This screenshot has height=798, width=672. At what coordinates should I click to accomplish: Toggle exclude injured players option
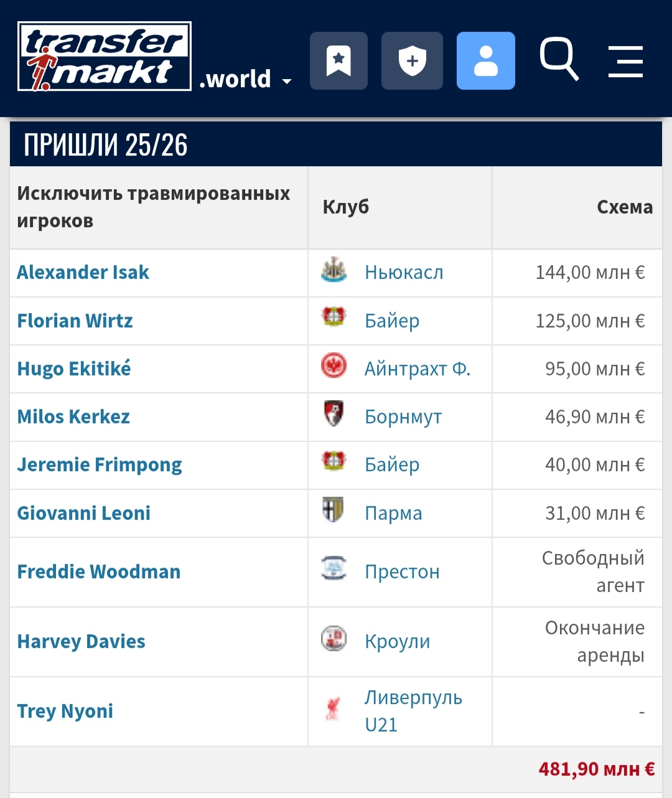pos(154,207)
